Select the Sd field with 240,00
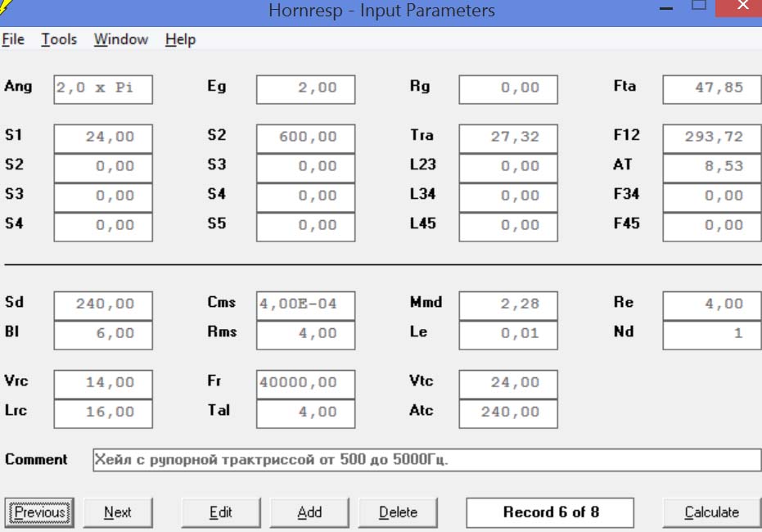 pyautogui.click(x=103, y=305)
